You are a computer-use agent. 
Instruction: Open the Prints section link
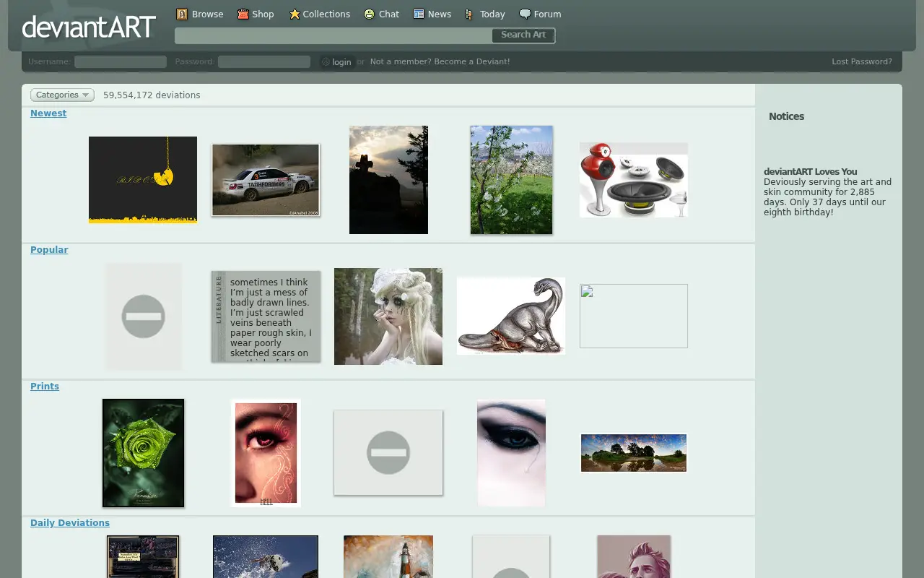click(45, 387)
